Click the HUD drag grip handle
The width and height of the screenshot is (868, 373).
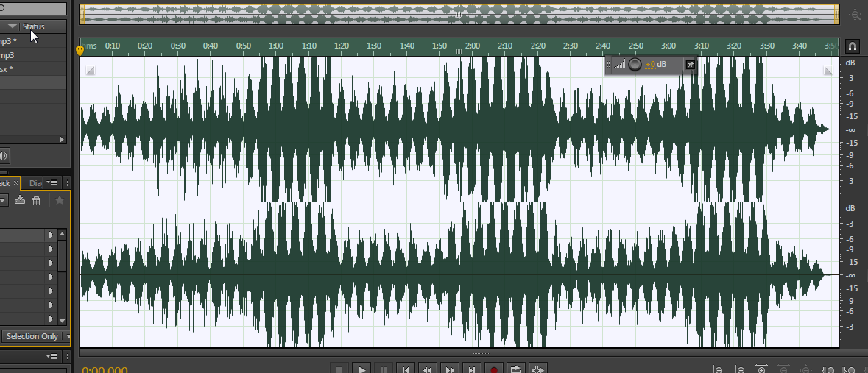[609, 65]
